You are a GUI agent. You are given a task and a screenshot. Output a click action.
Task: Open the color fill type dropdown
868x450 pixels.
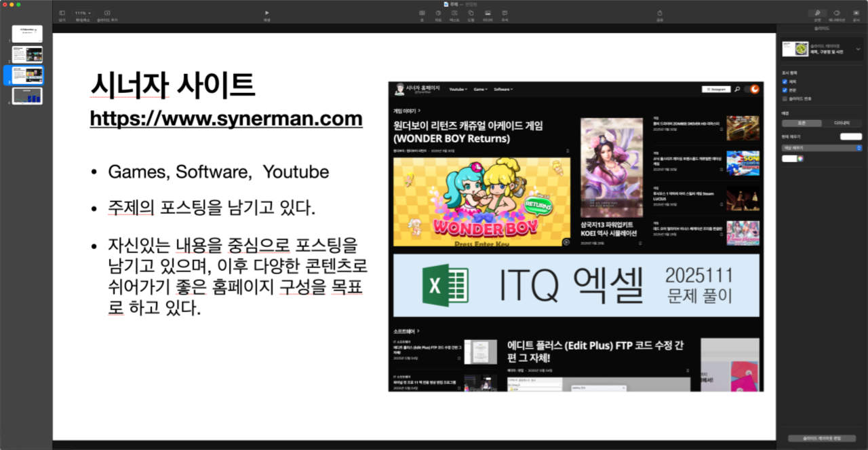(821, 147)
